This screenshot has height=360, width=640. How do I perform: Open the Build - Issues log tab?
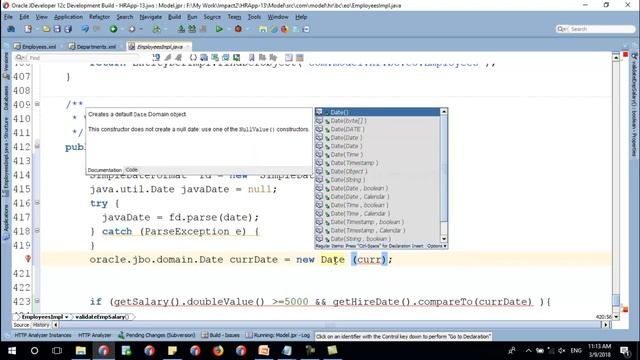[x=221, y=335]
